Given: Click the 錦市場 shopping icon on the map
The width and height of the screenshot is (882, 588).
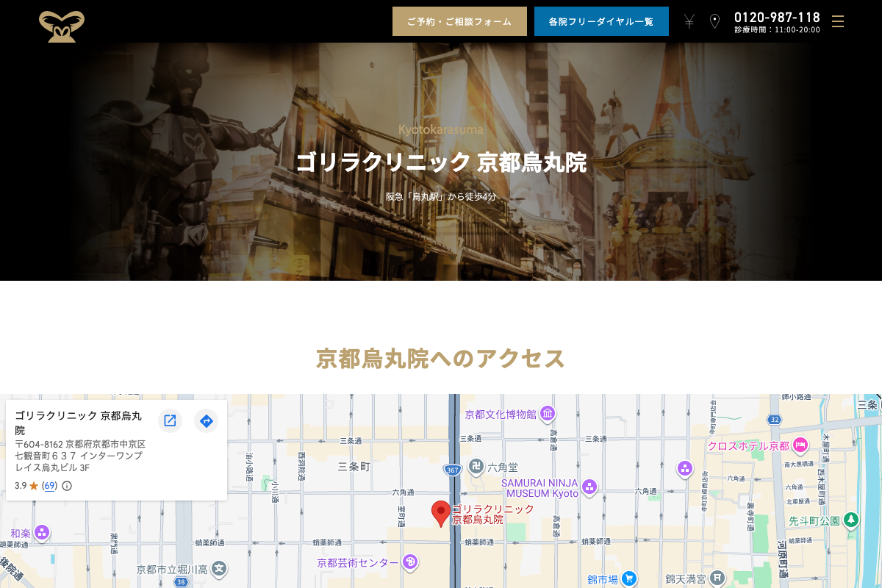Looking at the screenshot, I should click(628, 578).
